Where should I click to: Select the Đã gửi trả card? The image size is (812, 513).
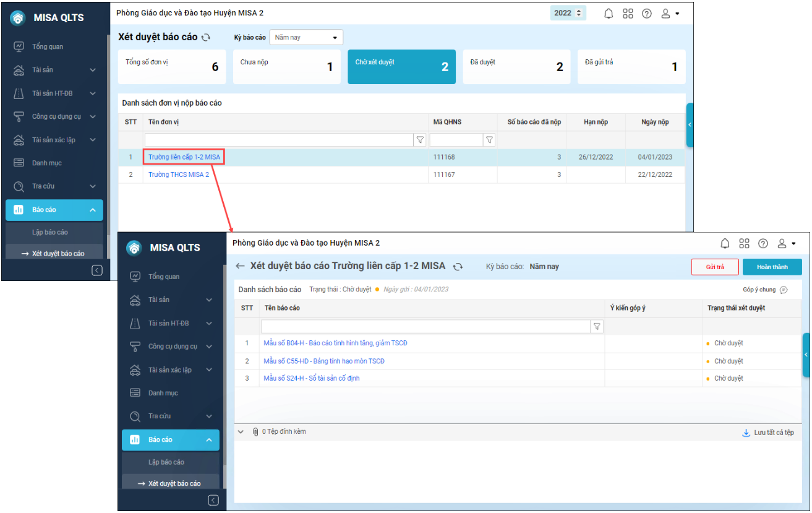631,67
